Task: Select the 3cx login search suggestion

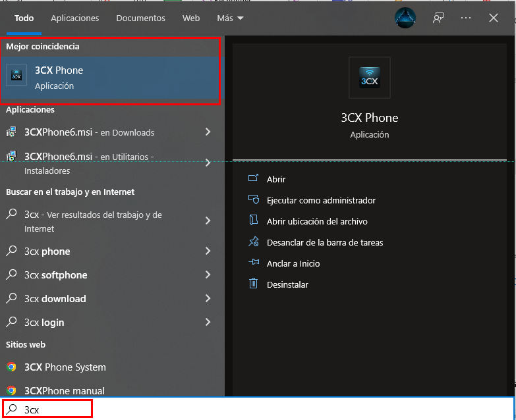Action: [112, 322]
